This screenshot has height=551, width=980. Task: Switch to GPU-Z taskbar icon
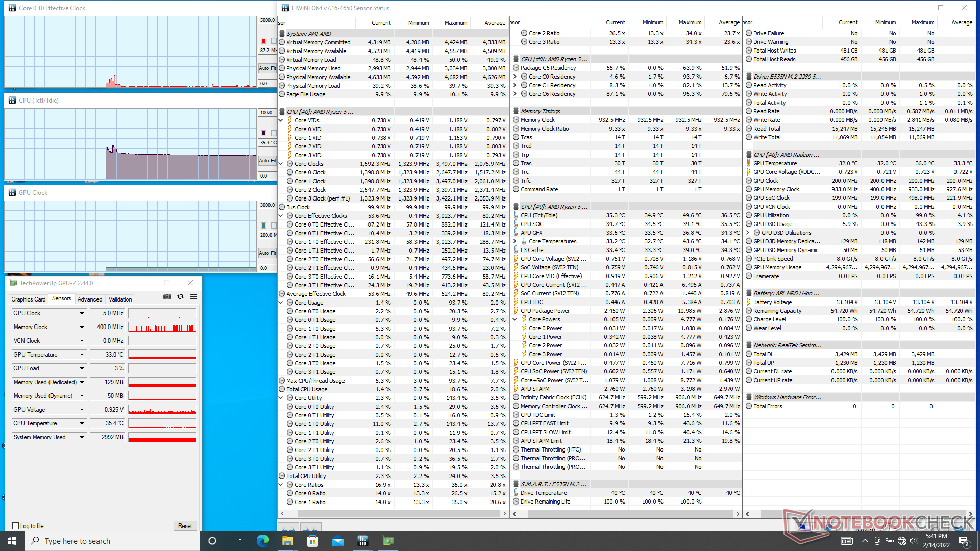click(x=387, y=541)
